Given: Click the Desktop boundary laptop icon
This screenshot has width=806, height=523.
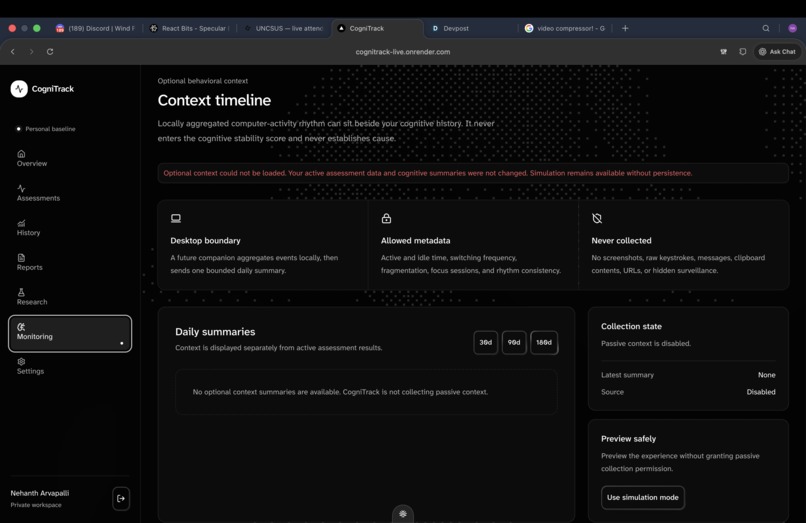Looking at the screenshot, I should tap(176, 219).
